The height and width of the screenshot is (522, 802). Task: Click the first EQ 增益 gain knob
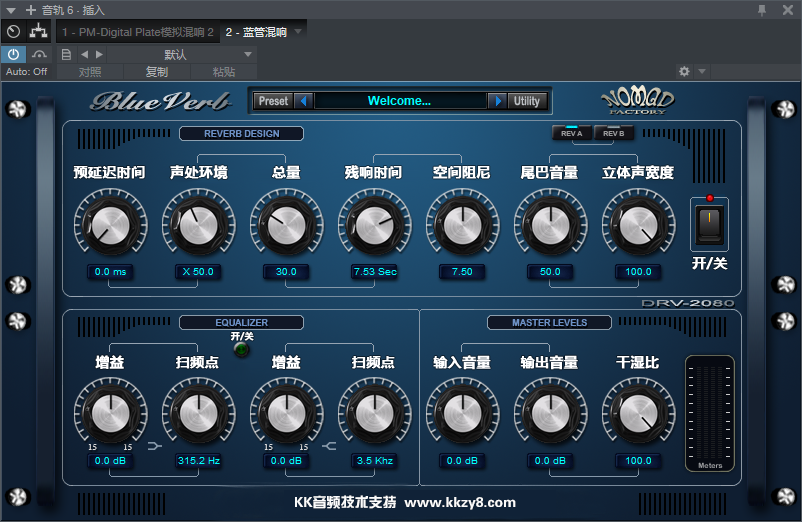110,413
